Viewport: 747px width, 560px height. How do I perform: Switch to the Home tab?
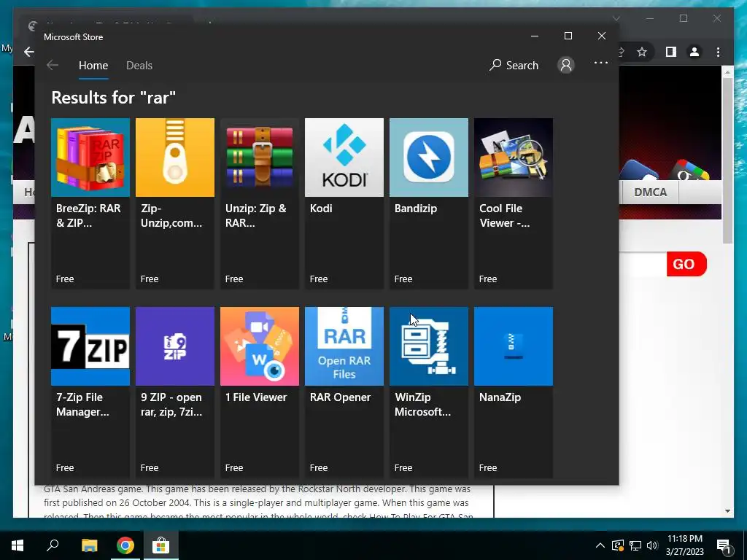[x=93, y=65]
